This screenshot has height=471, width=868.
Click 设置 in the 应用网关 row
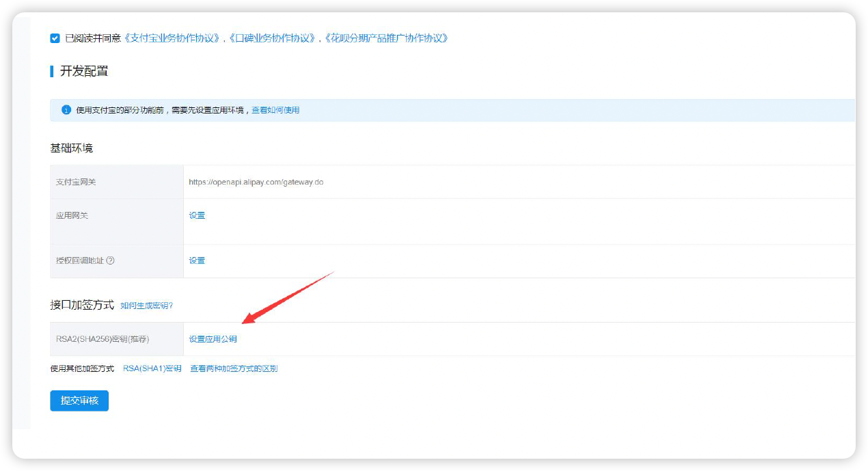(197, 215)
